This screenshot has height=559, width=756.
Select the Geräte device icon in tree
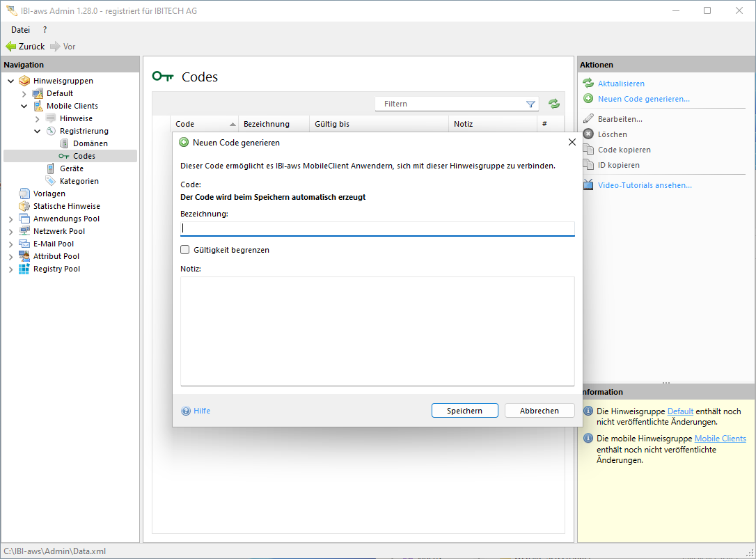click(51, 168)
